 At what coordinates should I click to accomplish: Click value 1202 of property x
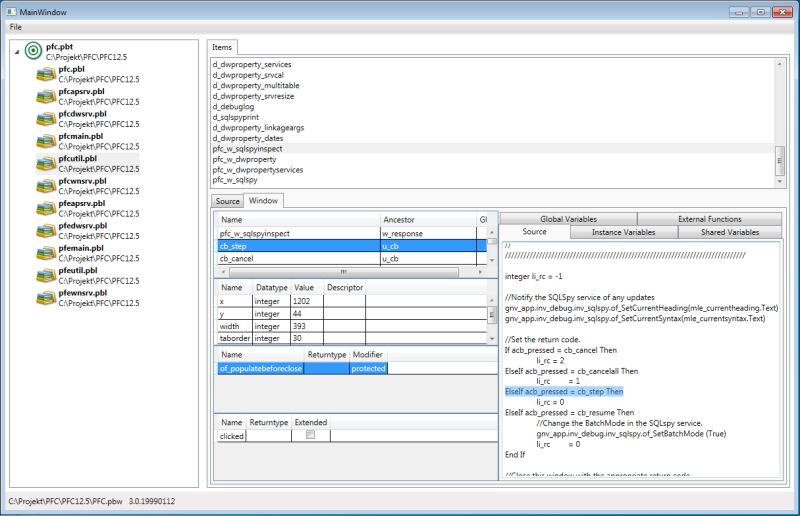point(307,301)
